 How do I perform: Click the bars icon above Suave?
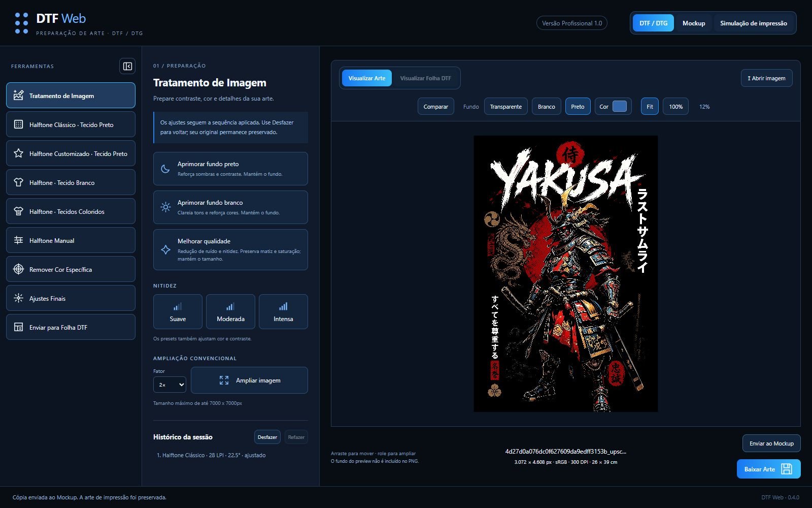click(178, 307)
